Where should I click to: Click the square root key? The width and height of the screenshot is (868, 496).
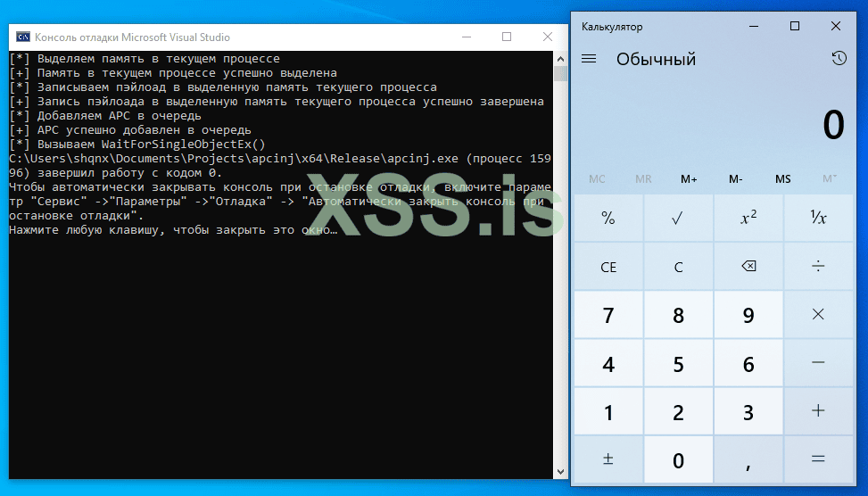coord(678,218)
